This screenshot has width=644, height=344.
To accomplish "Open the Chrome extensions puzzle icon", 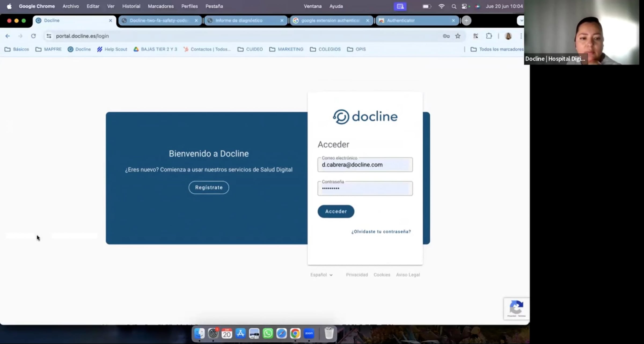I will (489, 36).
